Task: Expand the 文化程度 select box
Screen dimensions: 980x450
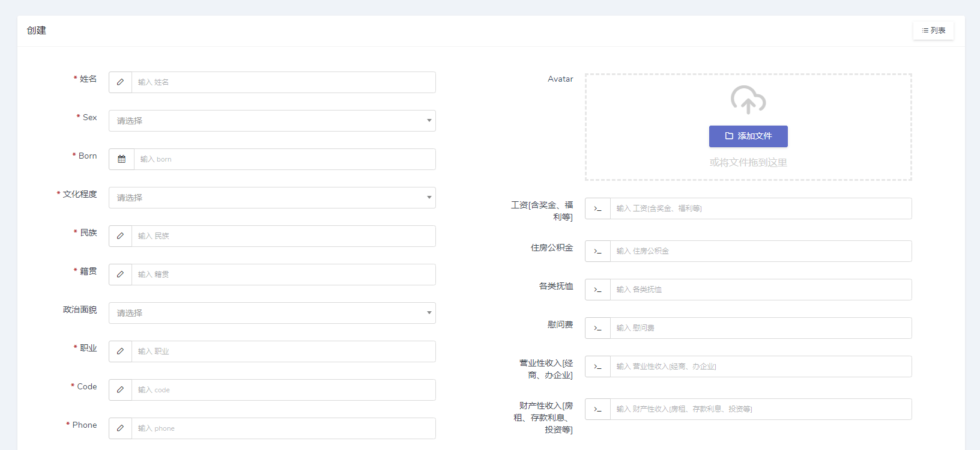Action: [x=272, y=198]
